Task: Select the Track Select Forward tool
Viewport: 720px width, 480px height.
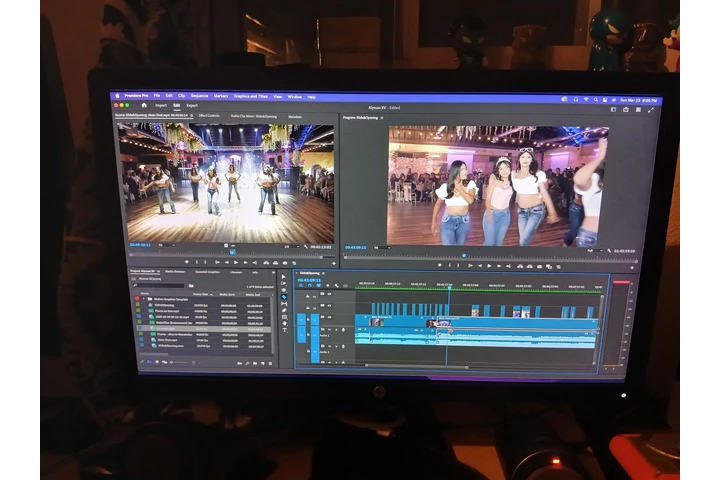Action: [284, 283]
